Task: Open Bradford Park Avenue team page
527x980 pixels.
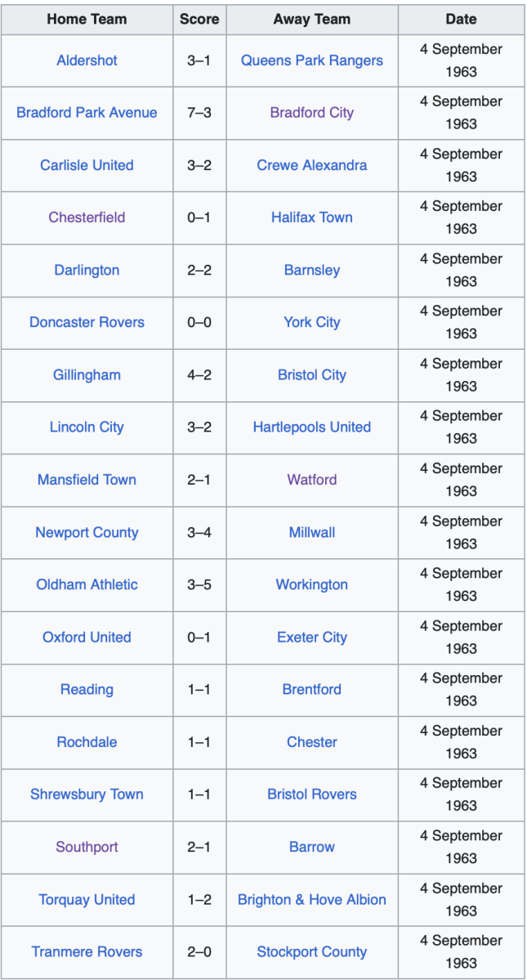Action: click(x=87, y=113)
